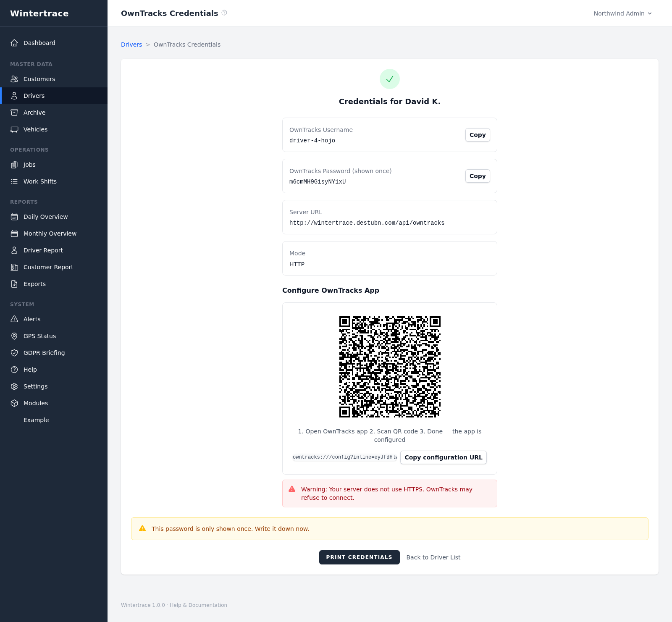Screen dimensions: 672x622
Task: Click the QR scan instructions text
Action: [x=390, y=436]
